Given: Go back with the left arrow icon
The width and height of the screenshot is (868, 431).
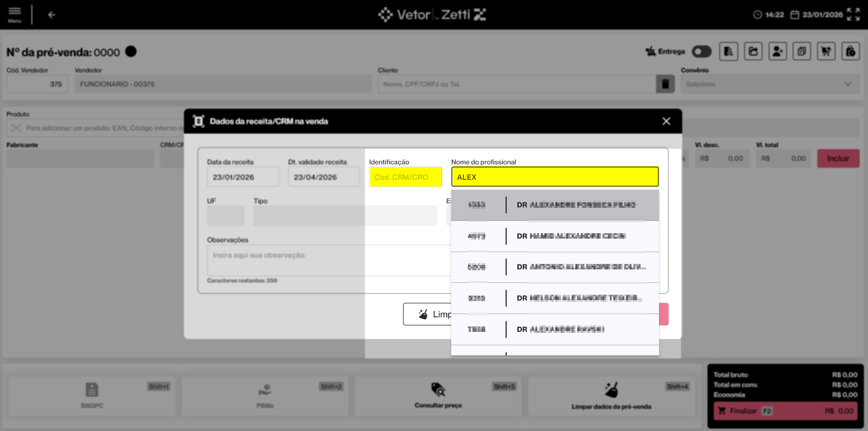Looking at the screenshot, I should (x=52, y=15).
